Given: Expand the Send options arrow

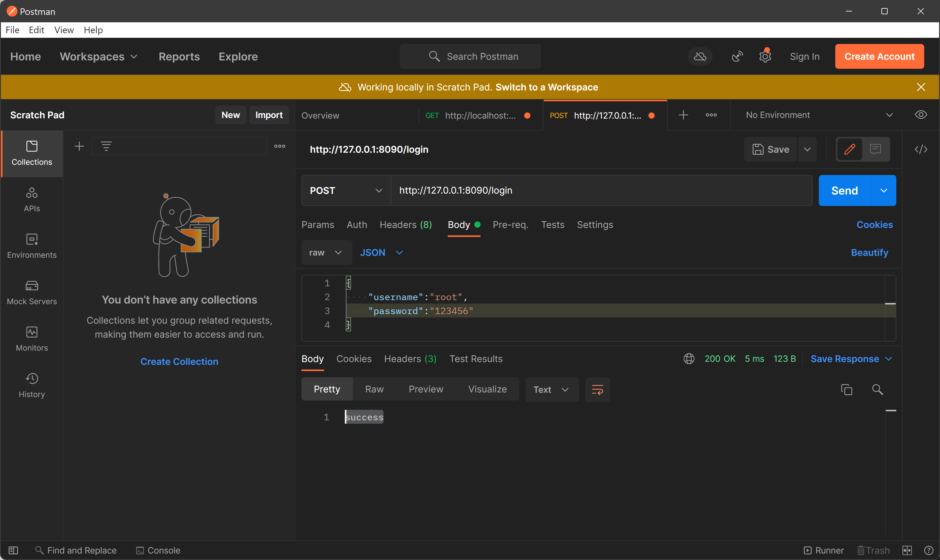Looking at the screenshot, I should [883, 190].
